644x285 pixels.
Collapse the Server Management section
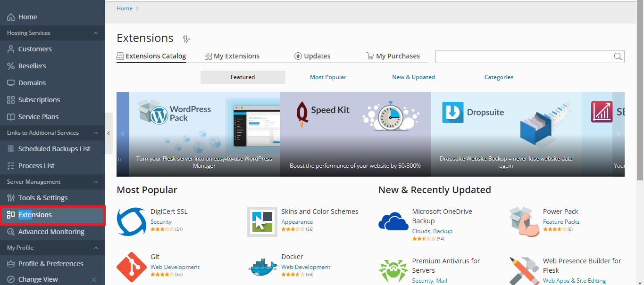point(96,182)
